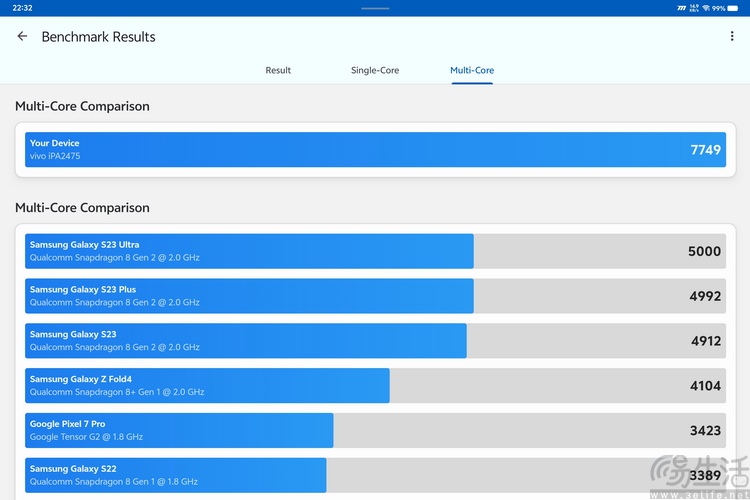750x500 pixels.
Task: Tap the 4992 score value
Action: (705, 296)
